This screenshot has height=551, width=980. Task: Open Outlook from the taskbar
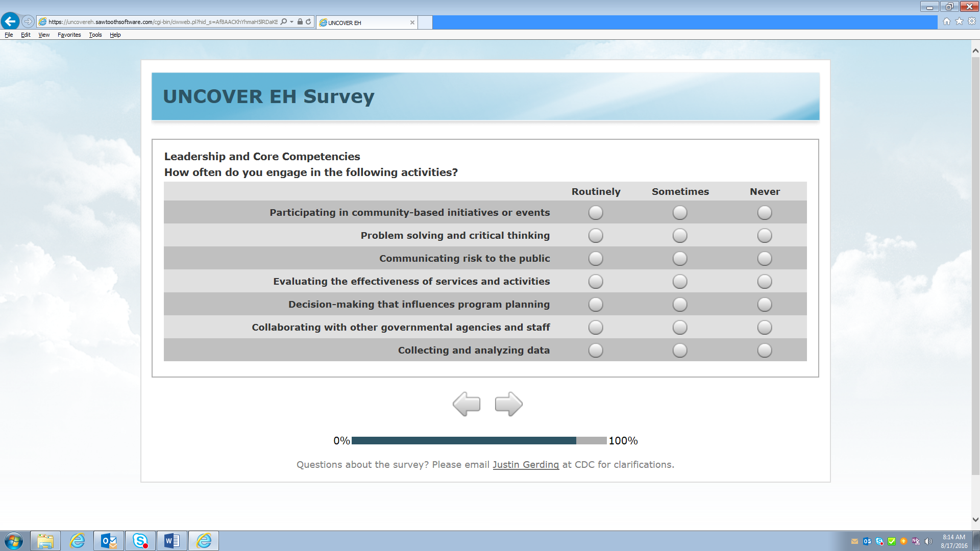(109, 541)
